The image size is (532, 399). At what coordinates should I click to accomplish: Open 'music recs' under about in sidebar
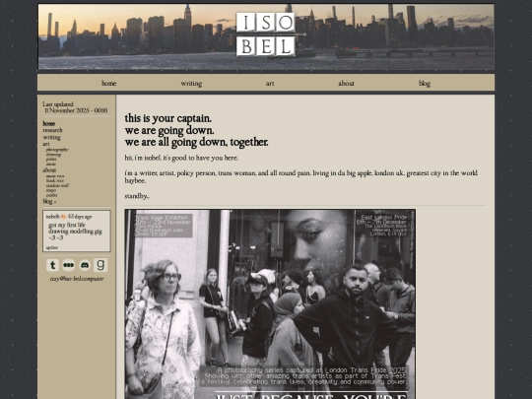55,176
